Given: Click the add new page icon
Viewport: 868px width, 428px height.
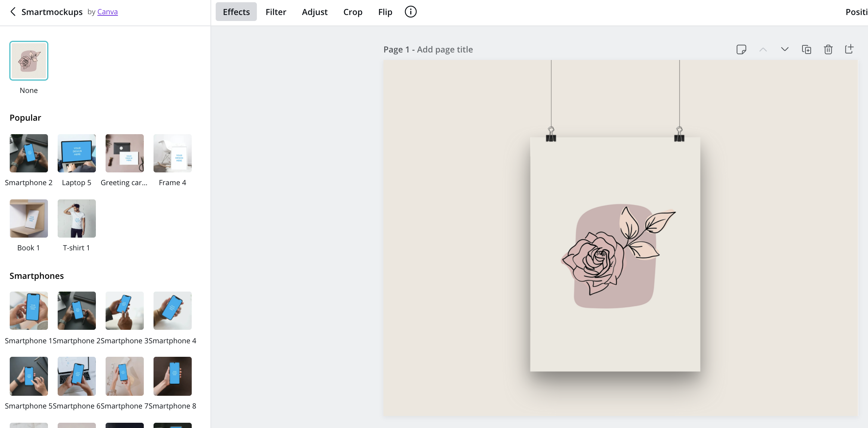Looking at the screenshot, I should 849,49.
